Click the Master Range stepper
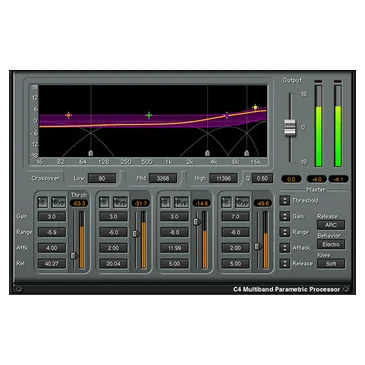 point(285,232)
